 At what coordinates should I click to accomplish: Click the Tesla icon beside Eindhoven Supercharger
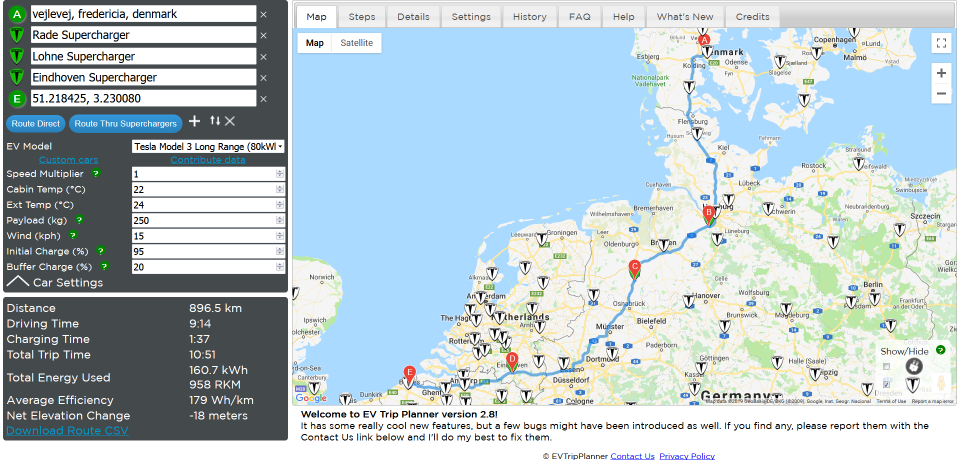(17, 78)
